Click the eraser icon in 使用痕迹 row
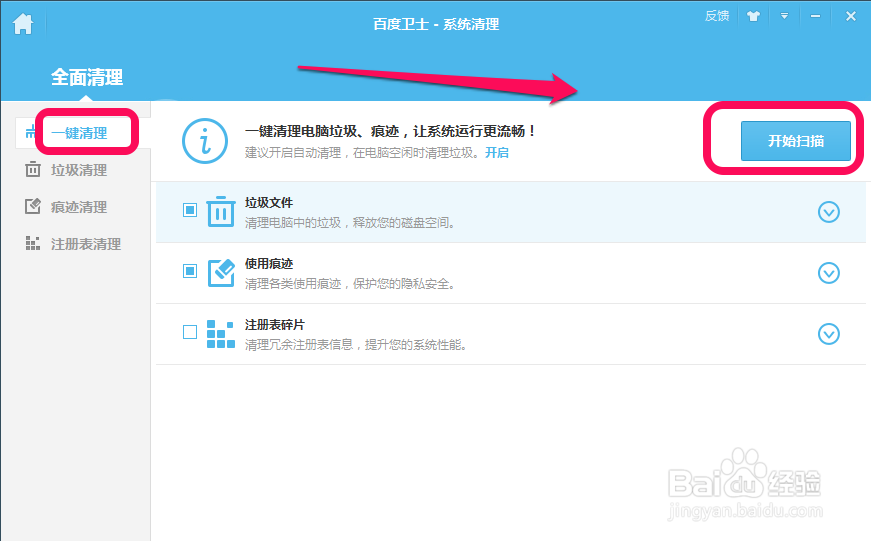The image size is (871, 541). 221,272
